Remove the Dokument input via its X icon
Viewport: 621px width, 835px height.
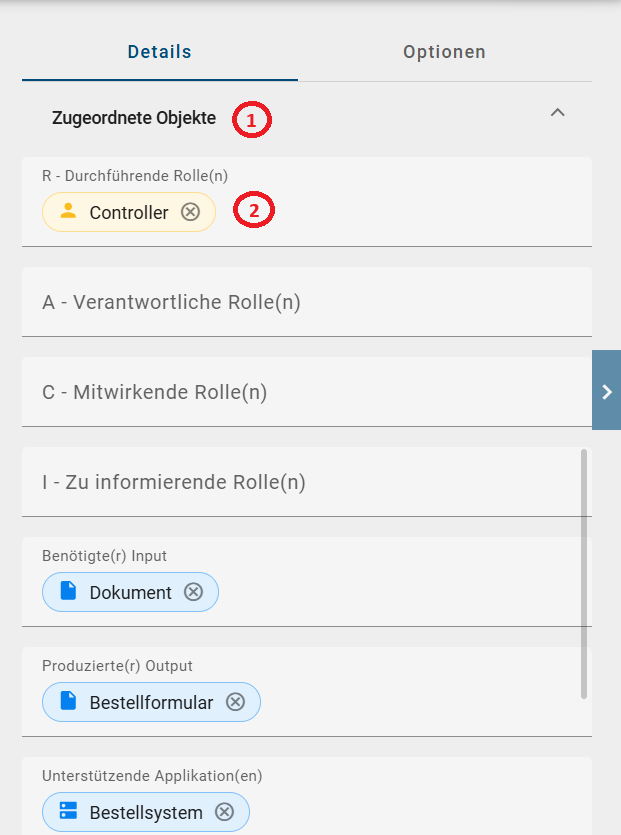click(x=194, y=592)
